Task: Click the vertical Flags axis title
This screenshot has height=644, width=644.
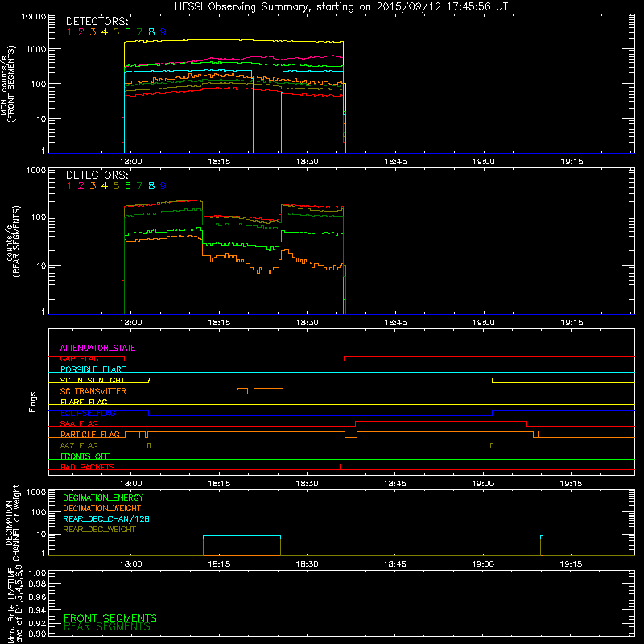Action: point(33,402)
